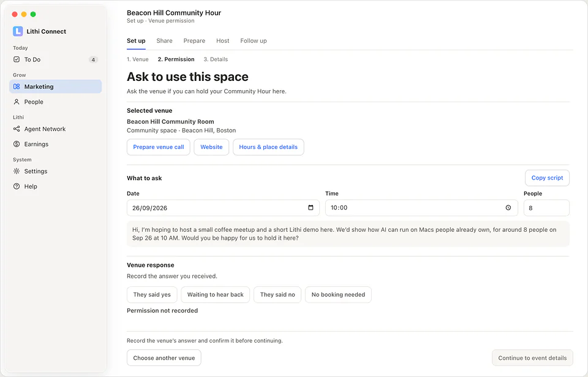Screen dimensions: 588x377
Task: Click the Prepare venue call button
Action: click(159, 147)
